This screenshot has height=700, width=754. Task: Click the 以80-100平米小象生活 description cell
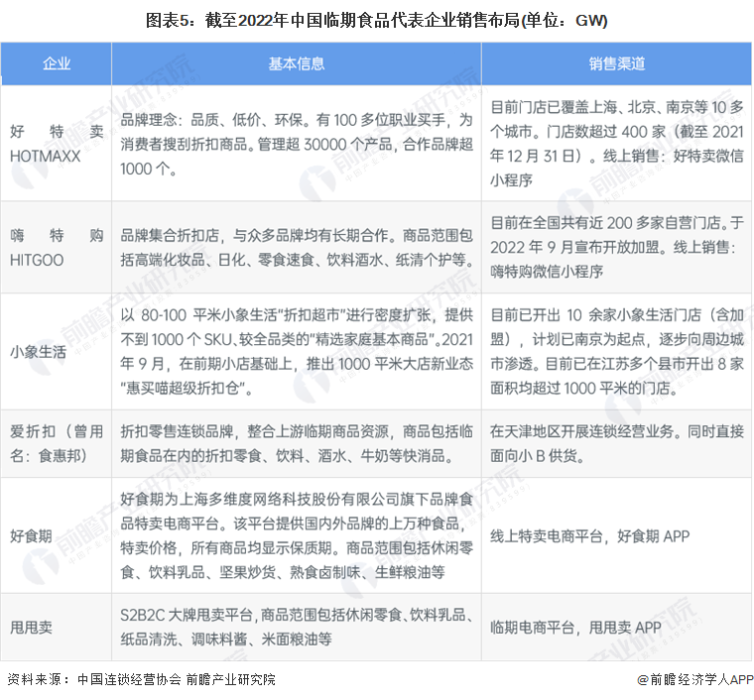pyautogui.click(x=297, y=352)
